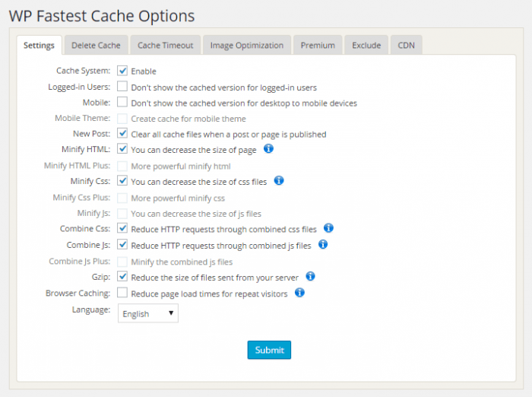The height and width of the screenshot is (397, 532).
Task: Click 'Reduce page load times for repeat visitors' text
Action: (209, 294)
